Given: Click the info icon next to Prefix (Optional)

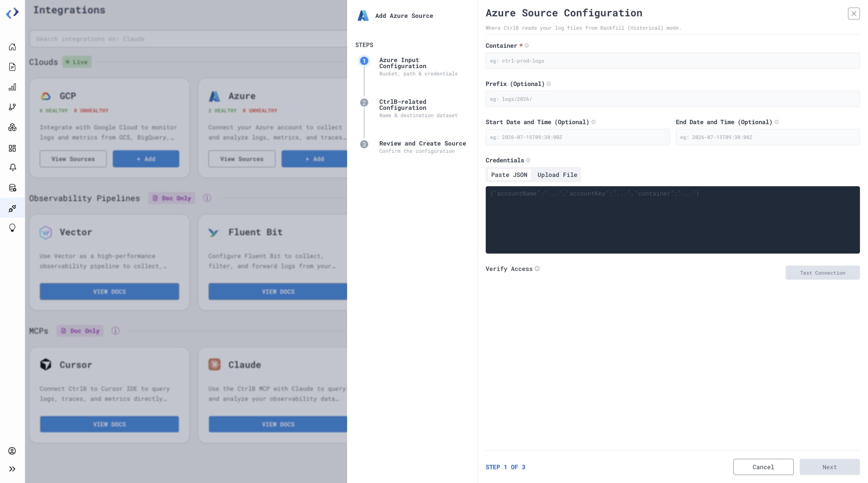Looking at the screenshot, I should [549, 84].
